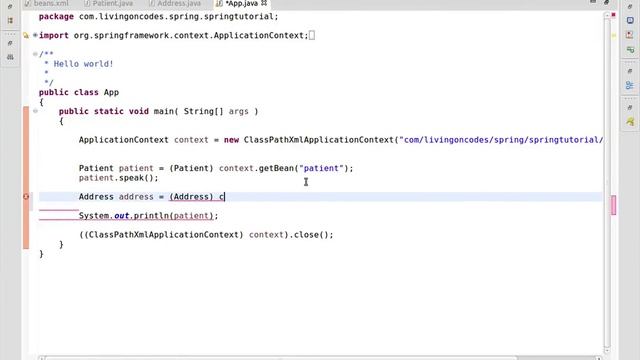This screenshot has height=360, width=640.
Task: Close the *App.java editor tab
Action: click(264, 3)
